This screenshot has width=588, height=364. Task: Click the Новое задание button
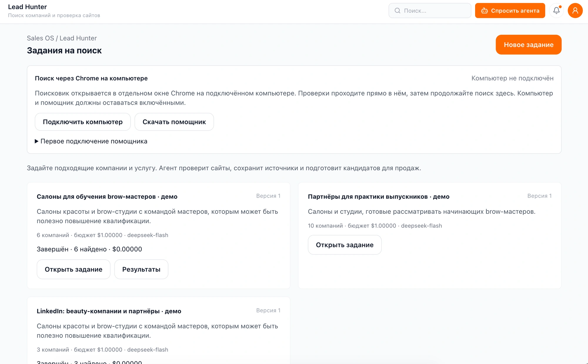point(528,45)
